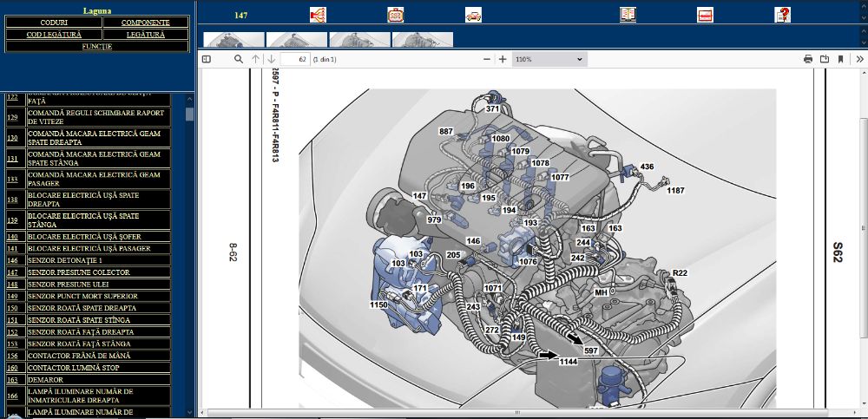The height and width of the screenshot is (419, 868).
Task: Click the red back arrow icon
Action: [x=705, y=15]
